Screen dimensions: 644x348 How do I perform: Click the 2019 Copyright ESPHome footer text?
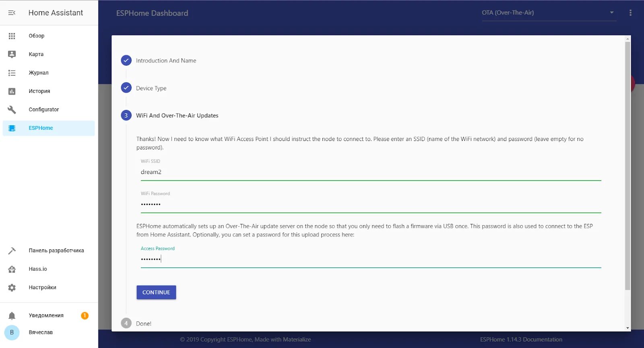pos(245,340)
